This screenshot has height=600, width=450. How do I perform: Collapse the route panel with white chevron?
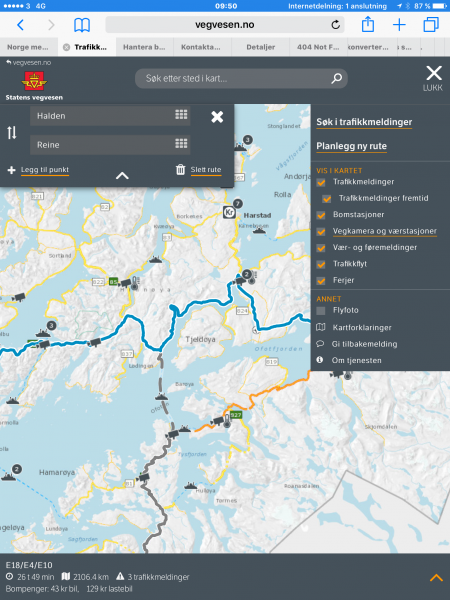pos(122,176)
